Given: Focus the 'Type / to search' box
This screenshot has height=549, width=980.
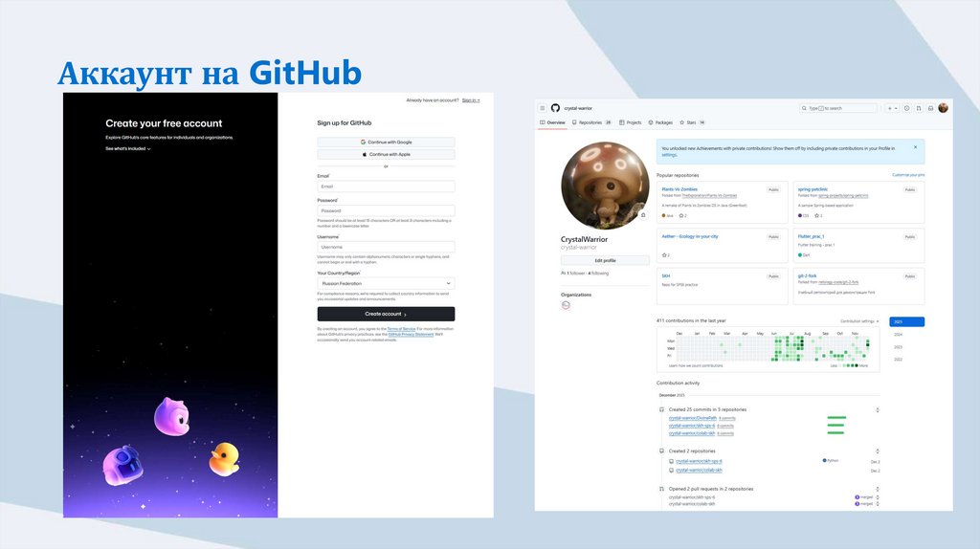Looking at the screenshot, I should (x=837, y=108).
